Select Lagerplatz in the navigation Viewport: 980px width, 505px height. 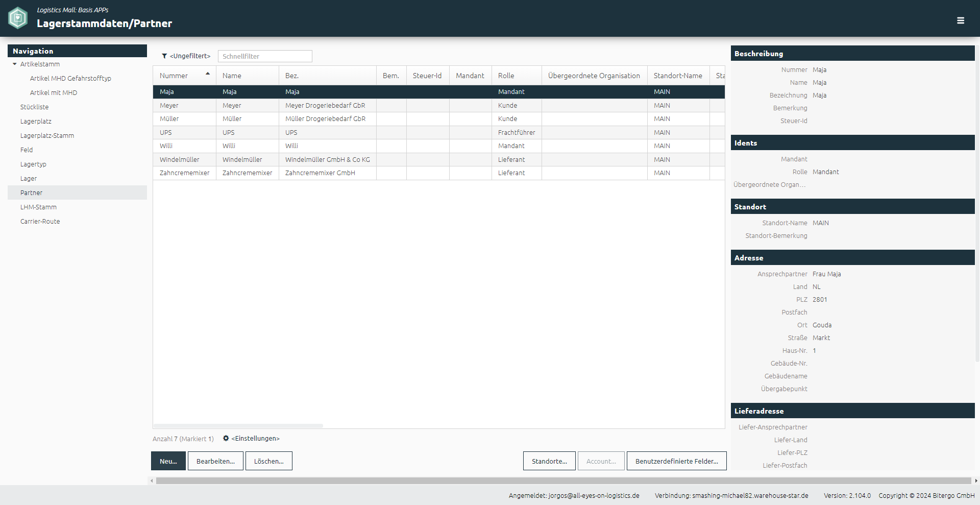[36, 121]
